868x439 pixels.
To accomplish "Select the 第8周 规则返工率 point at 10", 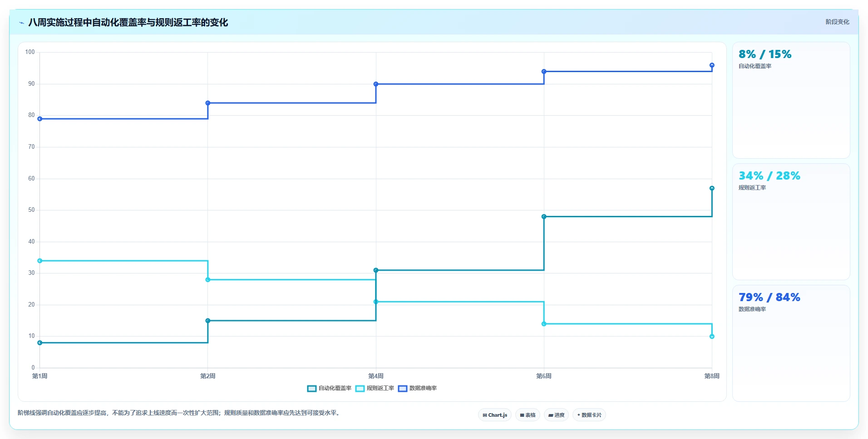I will (x=712, y=337).
